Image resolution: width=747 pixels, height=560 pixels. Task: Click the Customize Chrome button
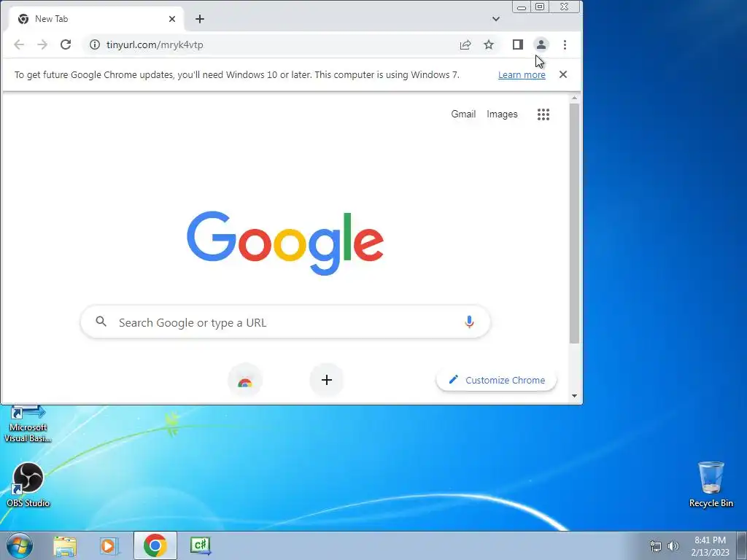pos(496,380)
